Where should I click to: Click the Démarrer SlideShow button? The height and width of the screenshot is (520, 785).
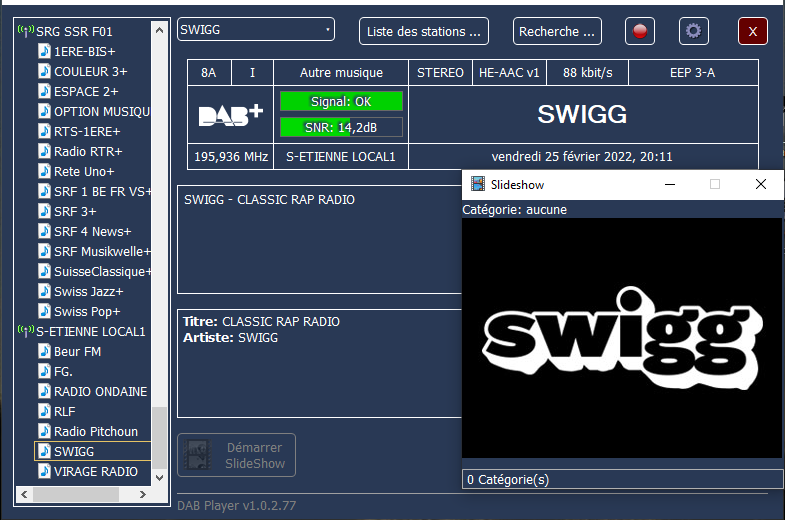[236, 455]
